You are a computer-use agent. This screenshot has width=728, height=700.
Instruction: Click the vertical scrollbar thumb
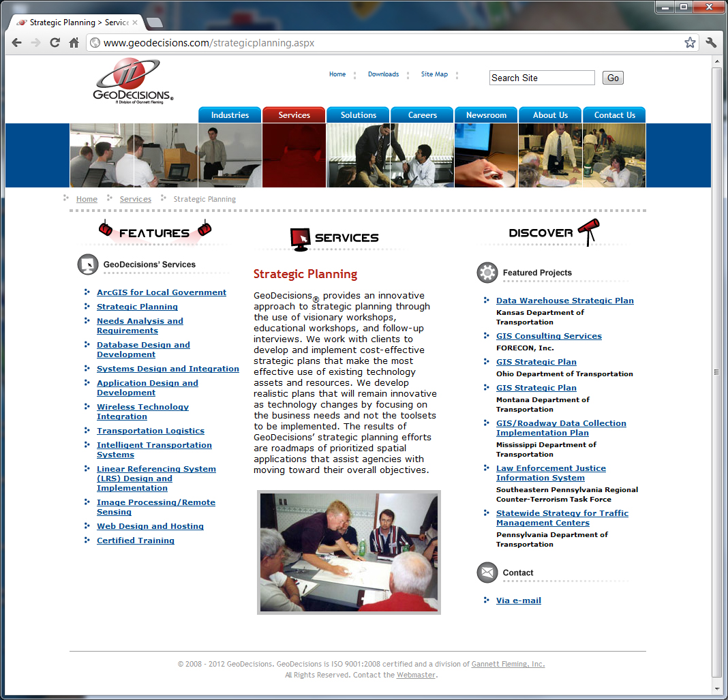pos(716,372)
